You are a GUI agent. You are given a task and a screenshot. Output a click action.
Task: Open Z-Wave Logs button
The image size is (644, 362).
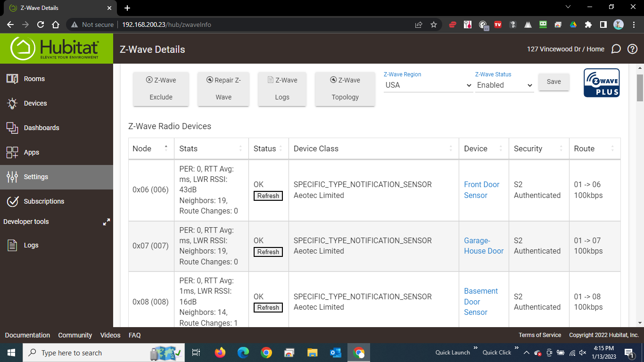(282, 89)
